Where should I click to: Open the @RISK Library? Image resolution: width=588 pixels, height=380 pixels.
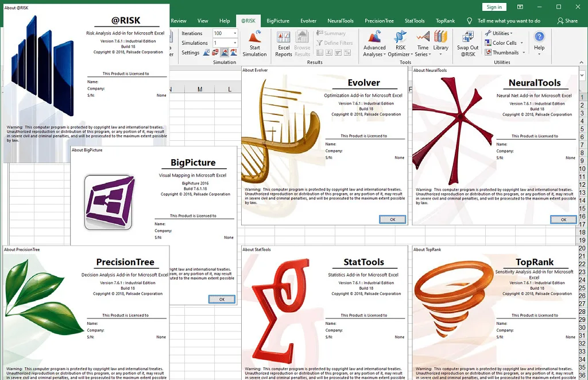coord(440,44)
